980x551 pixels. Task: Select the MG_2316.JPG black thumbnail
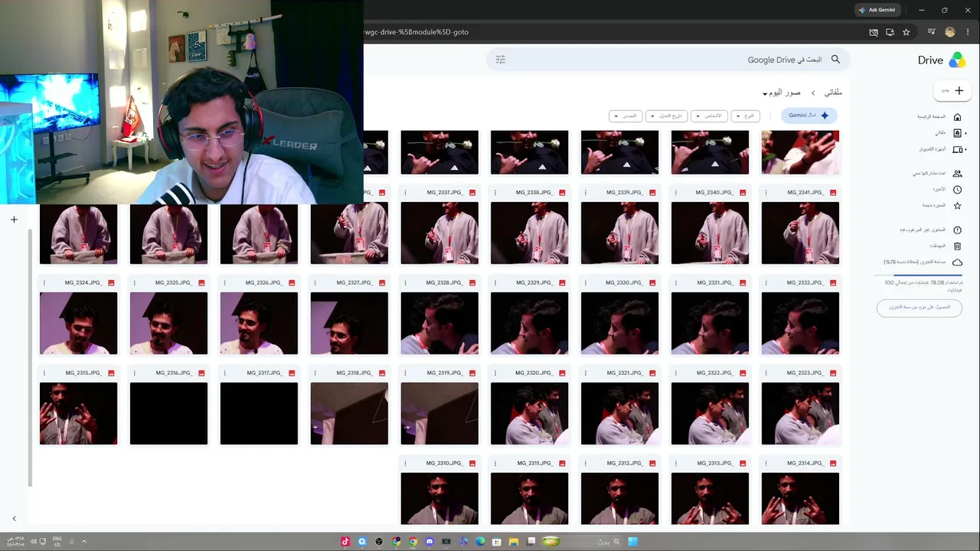click(x=168, y=413)
